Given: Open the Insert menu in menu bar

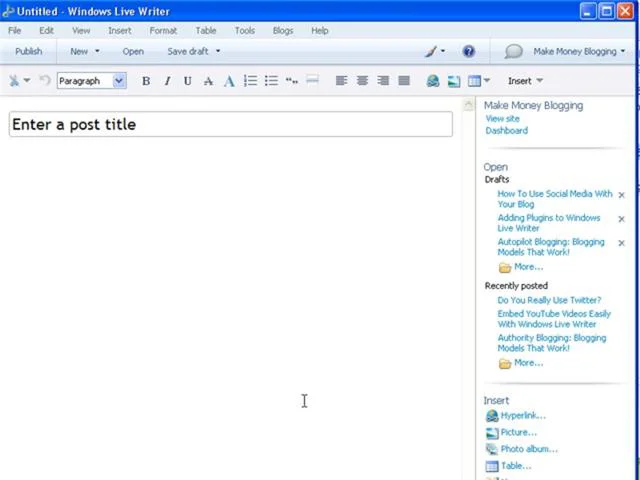Looking at the screenshot, I should 120,31.
